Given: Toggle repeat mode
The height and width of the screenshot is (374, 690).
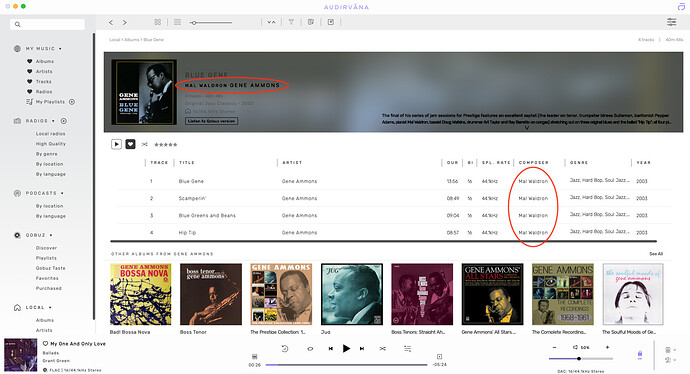Looking at the screenshot, I should coord(310,348).
